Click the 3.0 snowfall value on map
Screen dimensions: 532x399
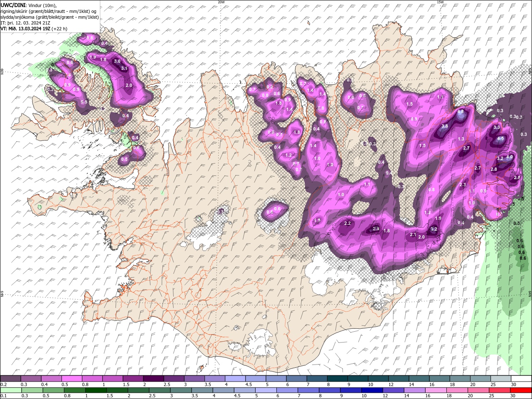point(117,61)
